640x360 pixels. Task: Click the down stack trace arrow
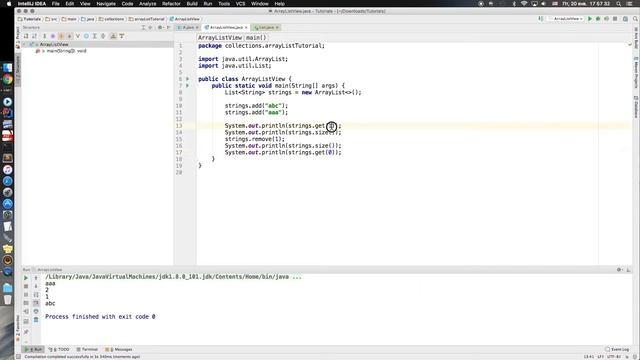click(36, 286)
